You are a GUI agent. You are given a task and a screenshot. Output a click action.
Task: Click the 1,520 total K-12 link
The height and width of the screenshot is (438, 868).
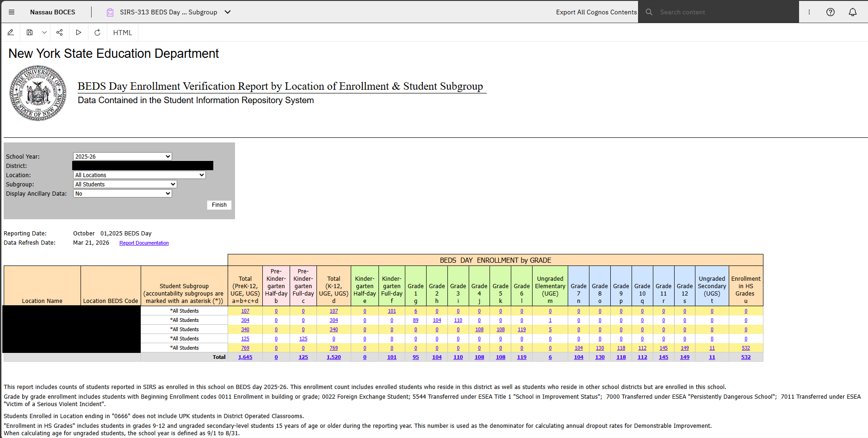pyautogui.click(x=334, y=357)
